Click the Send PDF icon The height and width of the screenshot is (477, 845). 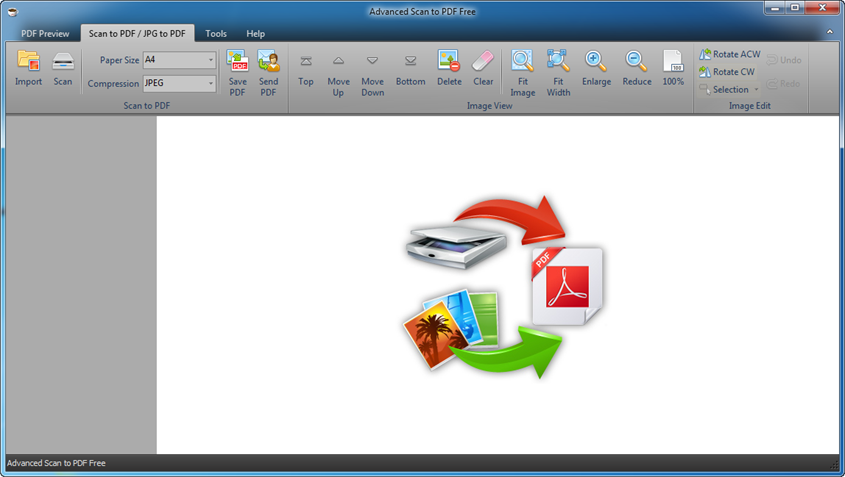(x=268, y=60)
